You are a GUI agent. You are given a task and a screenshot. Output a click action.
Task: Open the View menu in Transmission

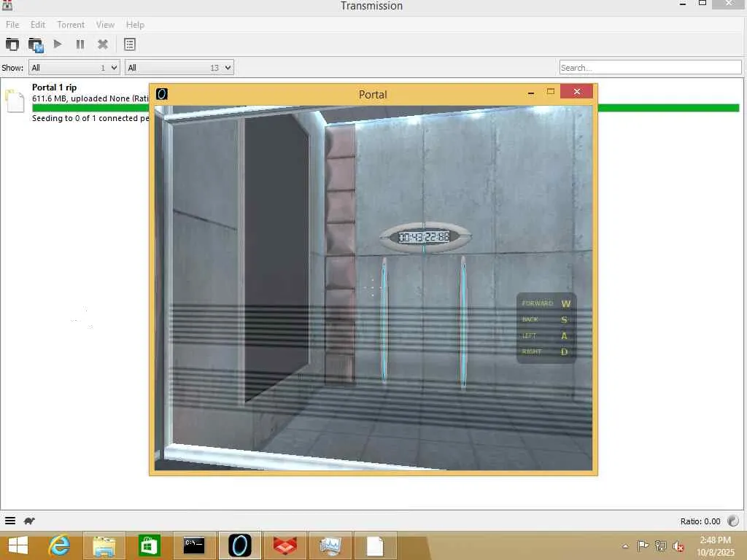(105, 25)
